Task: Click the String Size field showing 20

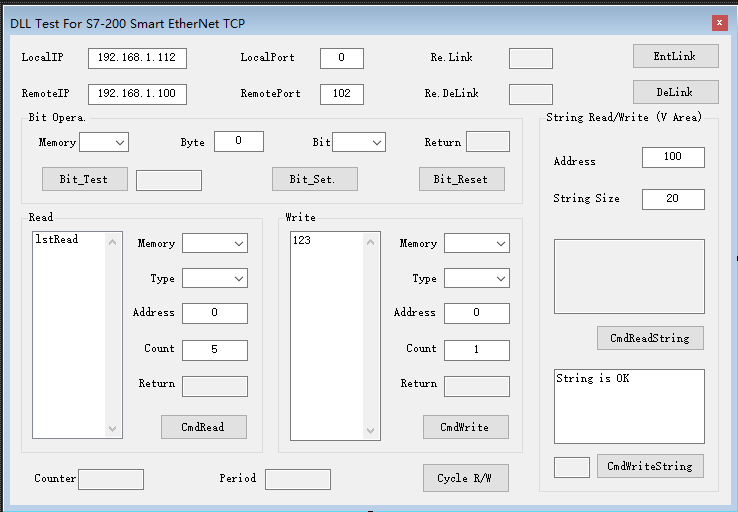Action: 674,199
